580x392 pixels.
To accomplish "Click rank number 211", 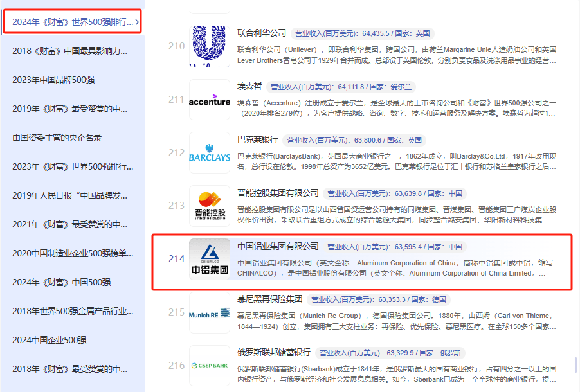I will point(176,100).
